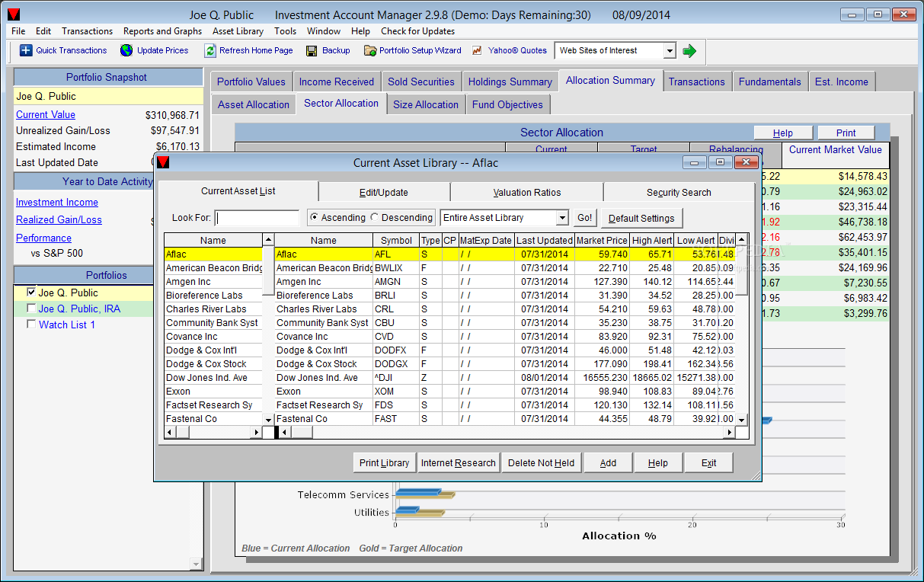Click the DODGX symbol cell
924x582 pixels.
pos(396,363)
